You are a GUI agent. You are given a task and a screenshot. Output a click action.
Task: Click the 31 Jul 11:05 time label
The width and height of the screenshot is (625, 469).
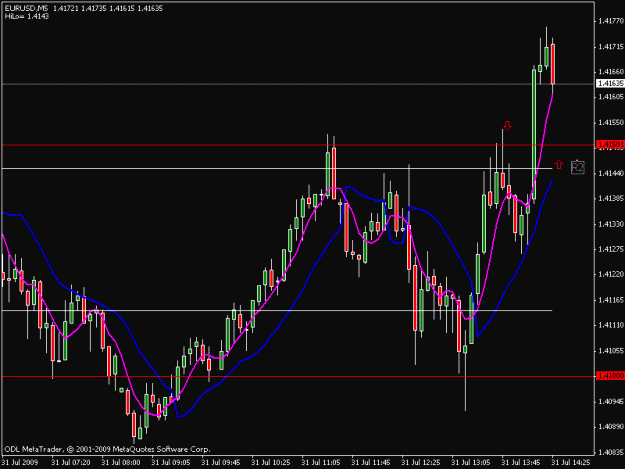pyautogui.click(x=321, y=462)
